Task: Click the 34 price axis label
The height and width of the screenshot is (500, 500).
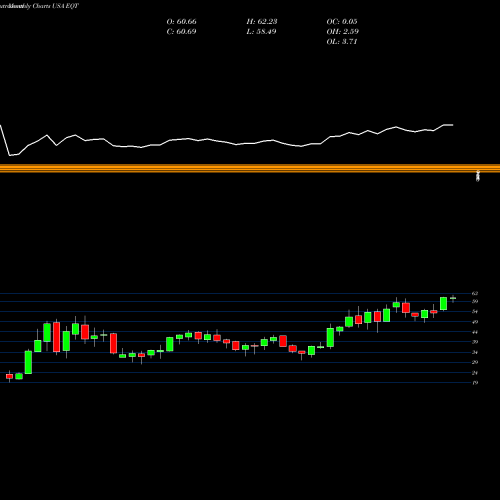Action: 475,352
